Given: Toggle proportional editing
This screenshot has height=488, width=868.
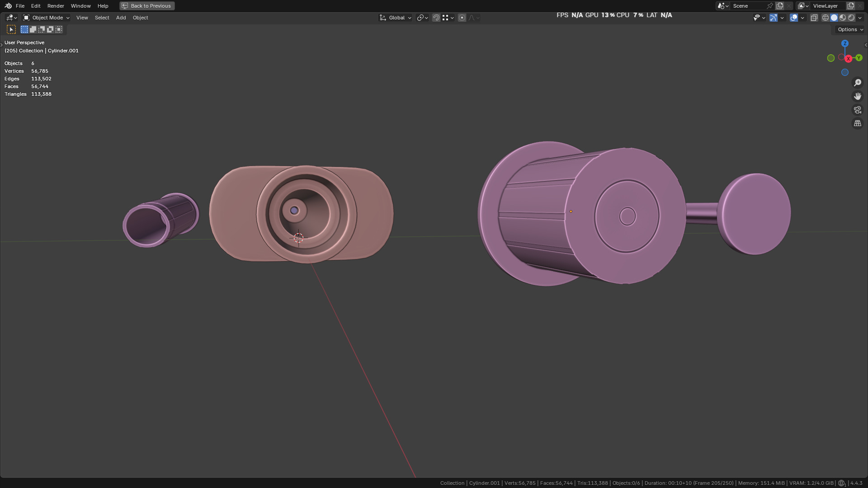Looking at the screenshot, I should [462, 18].
